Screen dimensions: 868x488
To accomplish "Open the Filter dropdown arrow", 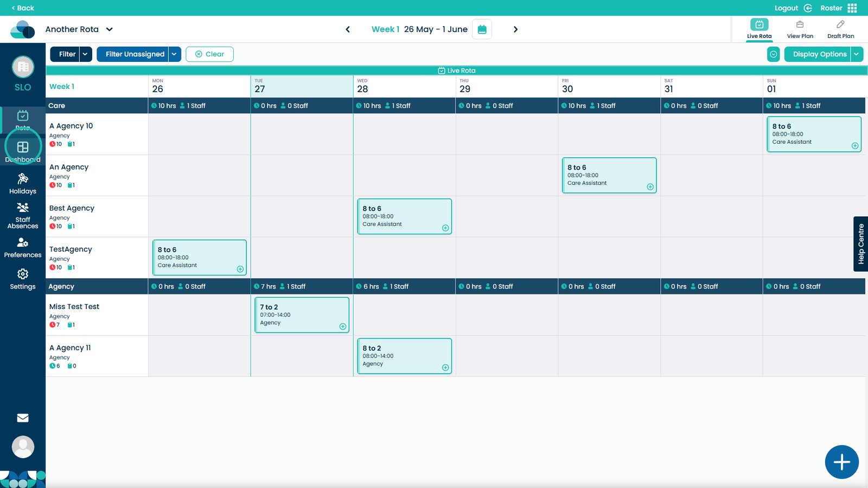I will [x=86, y=54].
